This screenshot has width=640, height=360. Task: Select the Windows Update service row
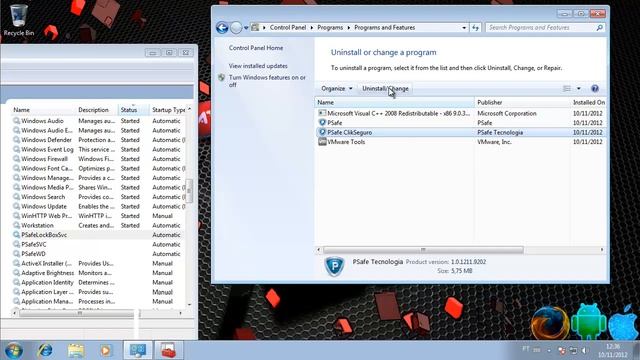click(x=98, y=206)
